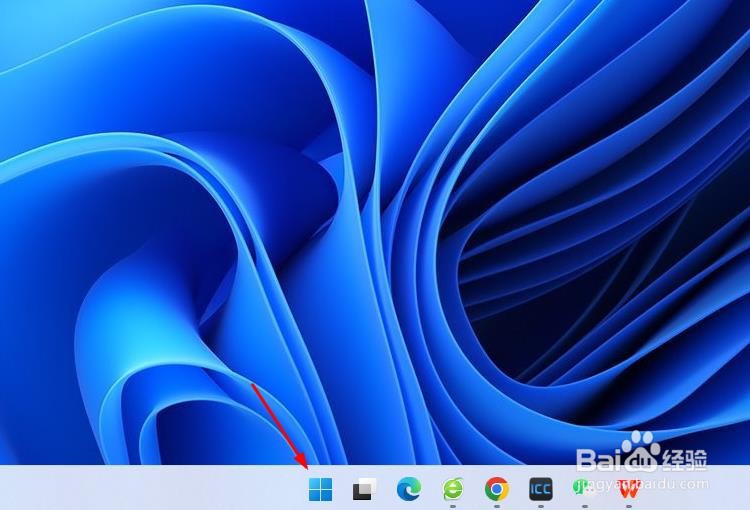Launch Google Chrome from the taskbar
750x510 pixels.
tap(496, 489)
